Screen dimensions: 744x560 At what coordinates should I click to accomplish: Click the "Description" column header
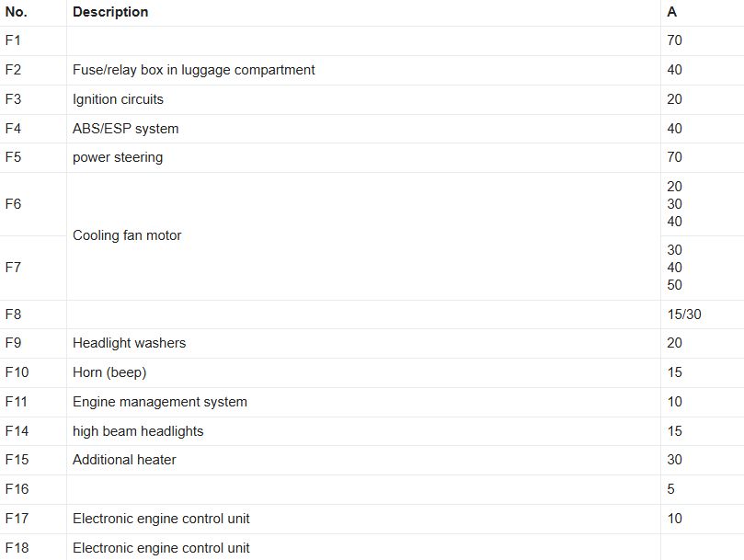(110, 12)
